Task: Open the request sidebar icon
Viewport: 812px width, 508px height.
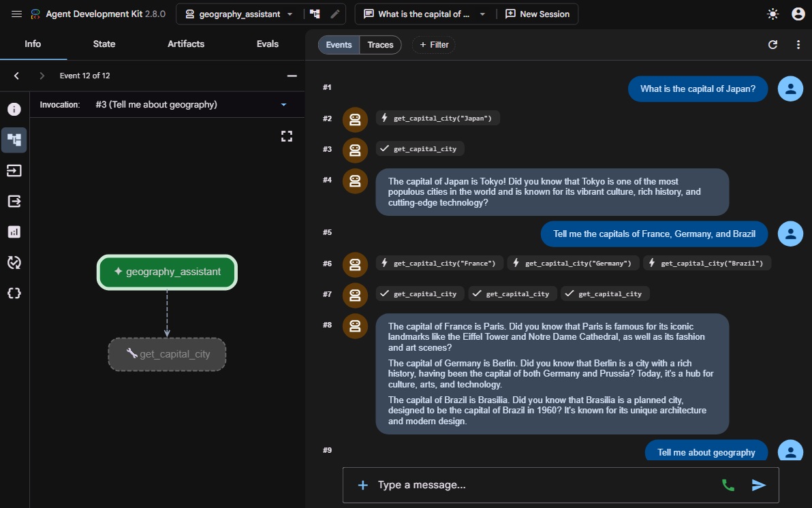Action: (14, 170)
